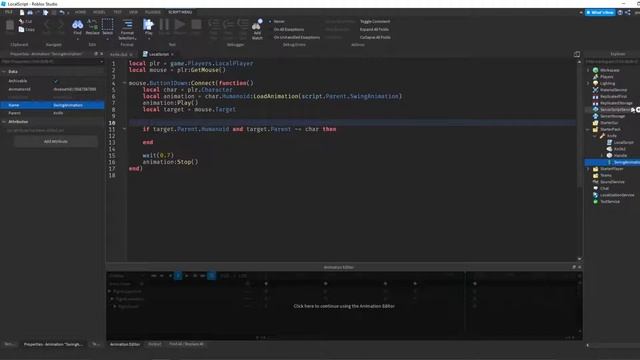
Task: Expand the Handle tree node
Action: point(602,156)
